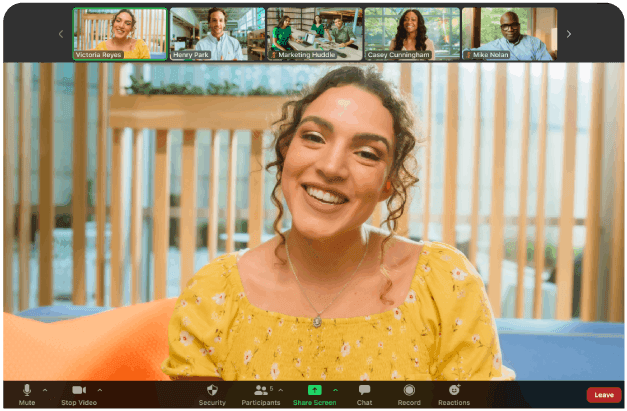
Task: Click the participant count number 5
Action: tap(272, 389)
